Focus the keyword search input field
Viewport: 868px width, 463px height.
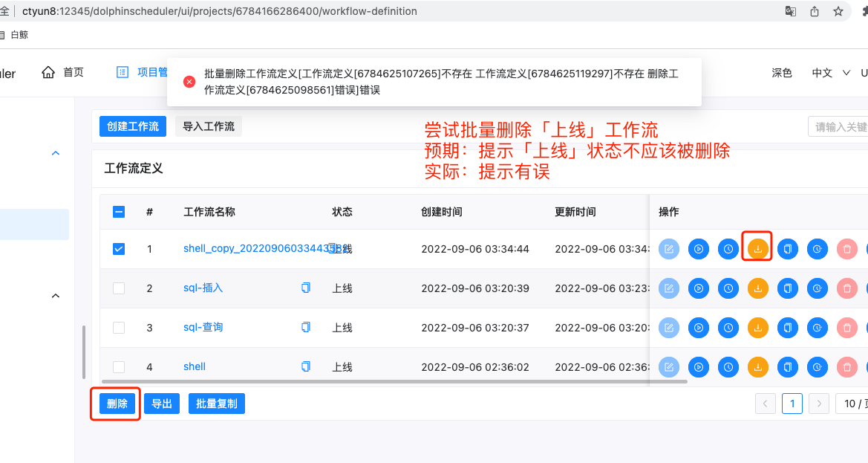838,127
